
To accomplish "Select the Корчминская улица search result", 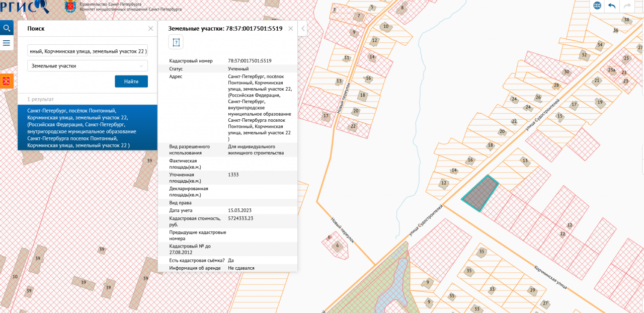I will click(88, 128).
